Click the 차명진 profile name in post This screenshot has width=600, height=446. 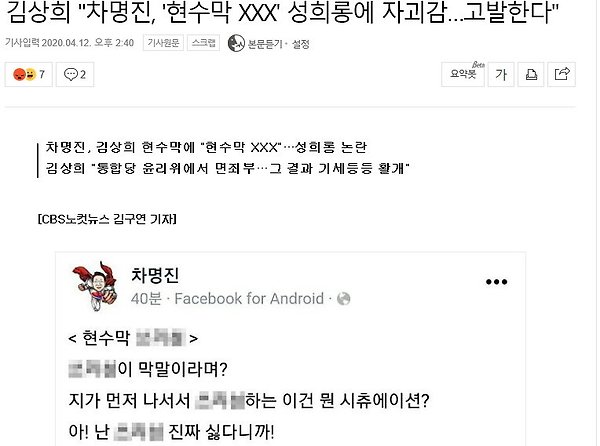(155, 275)
